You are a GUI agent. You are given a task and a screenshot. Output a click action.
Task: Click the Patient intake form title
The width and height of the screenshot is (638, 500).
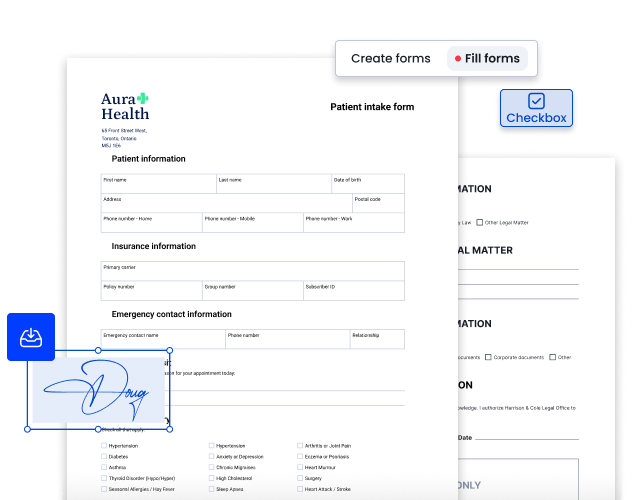click(x=372, y=107)
